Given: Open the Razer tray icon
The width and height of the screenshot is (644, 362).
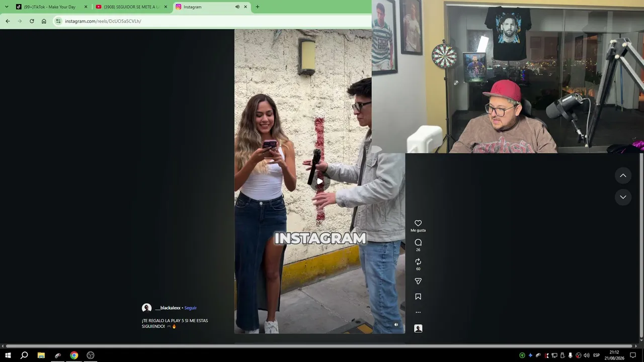Looking at the screenshot, I should [x=522, y=355].
